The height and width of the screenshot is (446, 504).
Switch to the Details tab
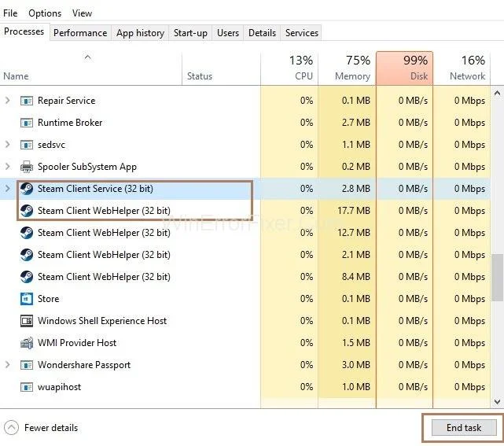(x=262, y=33)
